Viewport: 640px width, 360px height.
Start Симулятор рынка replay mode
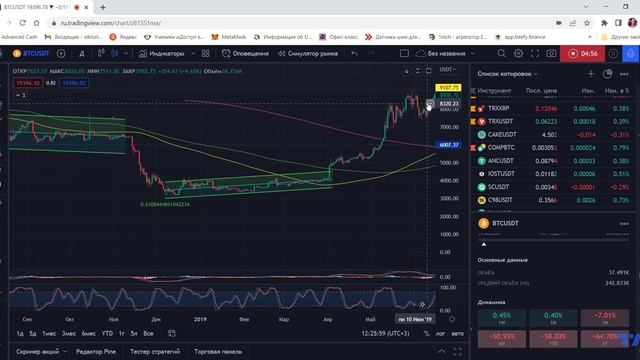pos(308,53)
